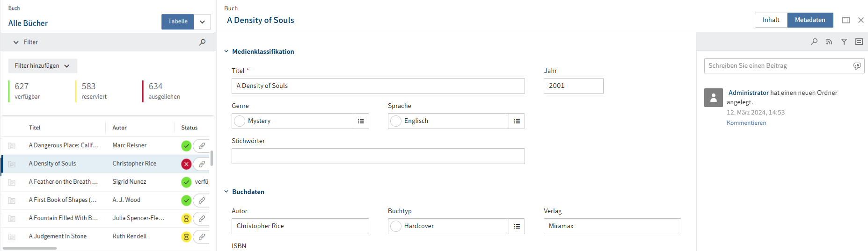Open the Sprache selection list icon
Screen dimensions: 868x251
coord(517,121)
